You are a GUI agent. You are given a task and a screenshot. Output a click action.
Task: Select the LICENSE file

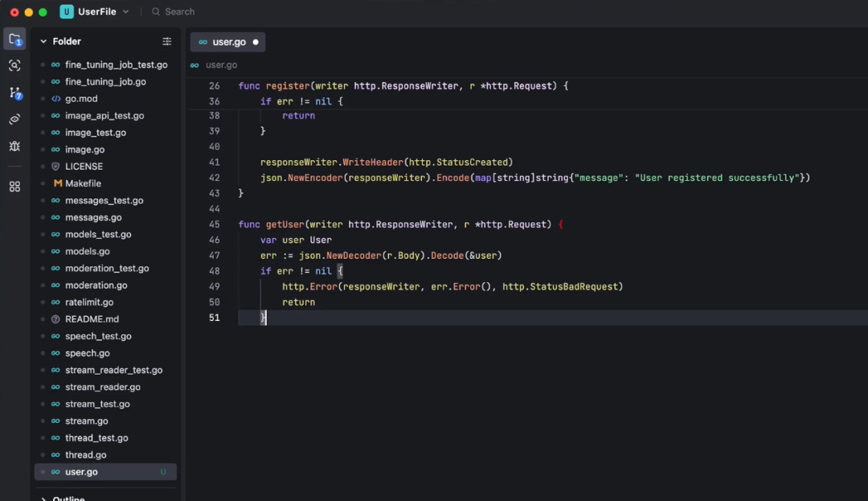[84, 166]
